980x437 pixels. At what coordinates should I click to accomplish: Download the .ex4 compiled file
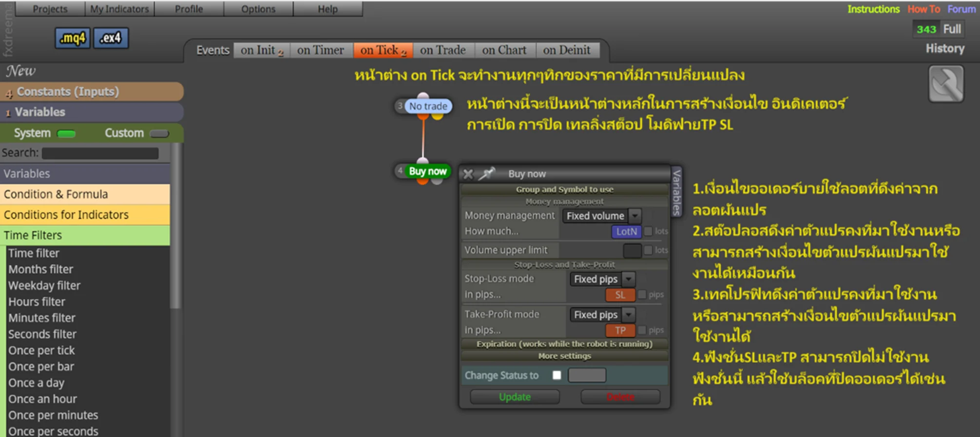click(111, 38)
